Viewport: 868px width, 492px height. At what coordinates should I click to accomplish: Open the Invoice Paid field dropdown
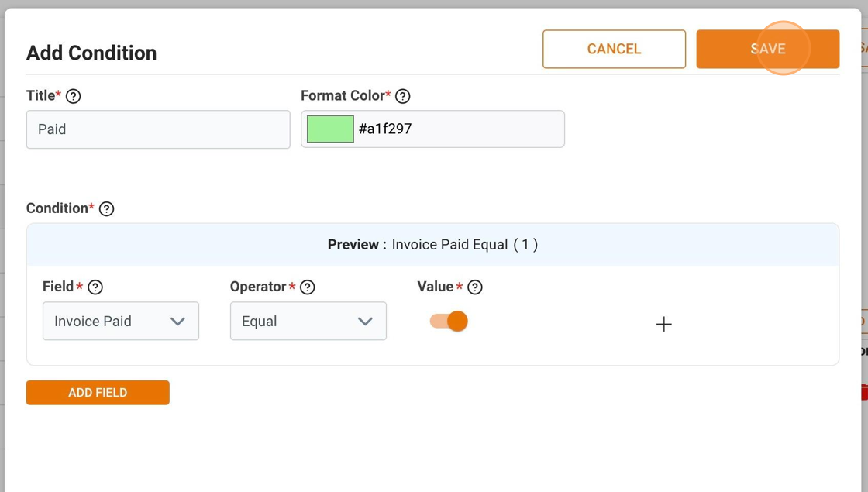pyautogui.click(x=121, y=321)
